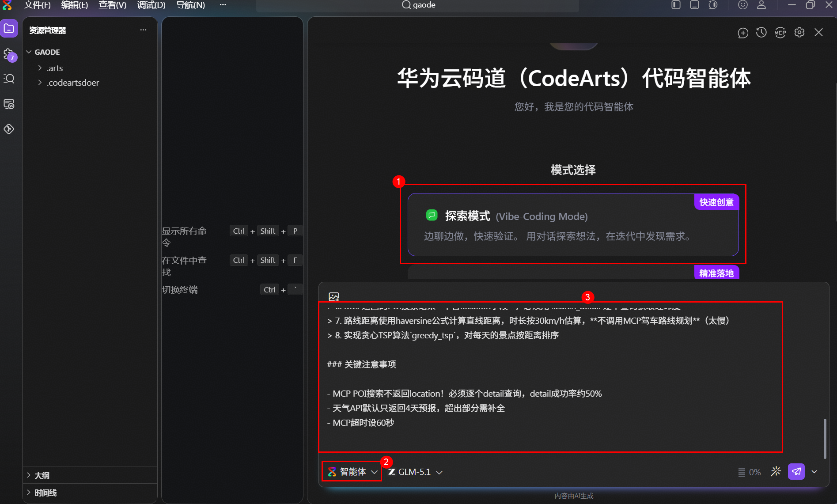Click the green chat icon on 探索模式 card

(432, 216)
